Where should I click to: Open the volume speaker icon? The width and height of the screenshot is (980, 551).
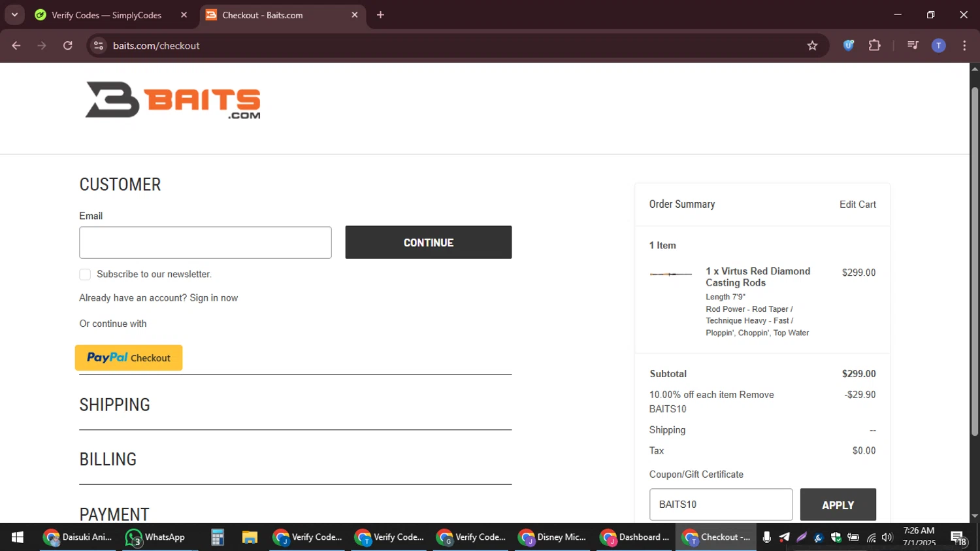pos(887,537)
